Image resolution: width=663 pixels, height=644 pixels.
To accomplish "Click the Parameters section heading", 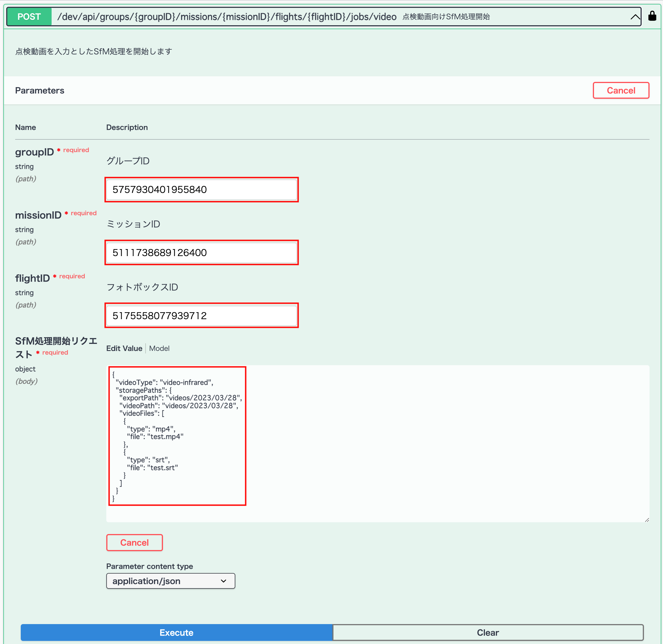I will click(40, 90).
